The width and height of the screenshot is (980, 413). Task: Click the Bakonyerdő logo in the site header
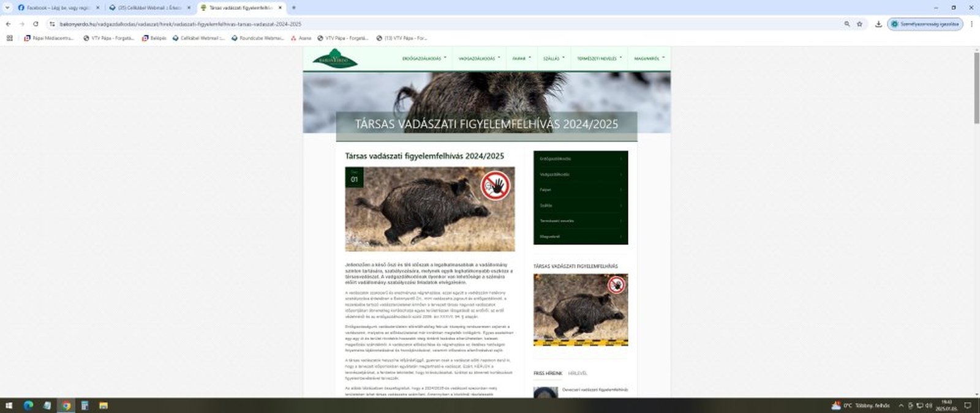click(x=334, y=59)
